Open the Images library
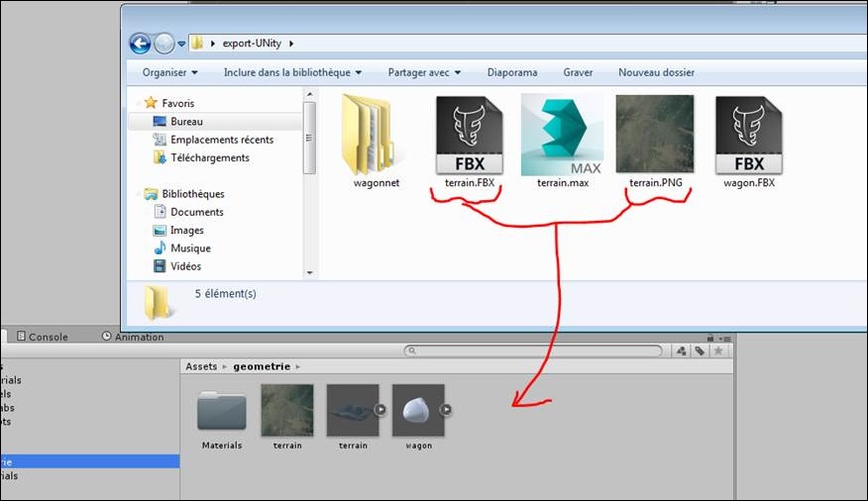 (x=178, y=231)
